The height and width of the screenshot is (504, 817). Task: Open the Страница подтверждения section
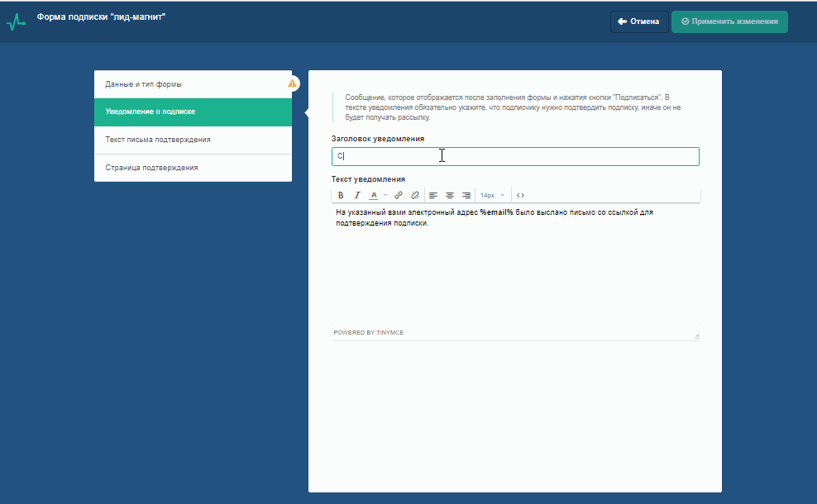click(x=193, y=169)
